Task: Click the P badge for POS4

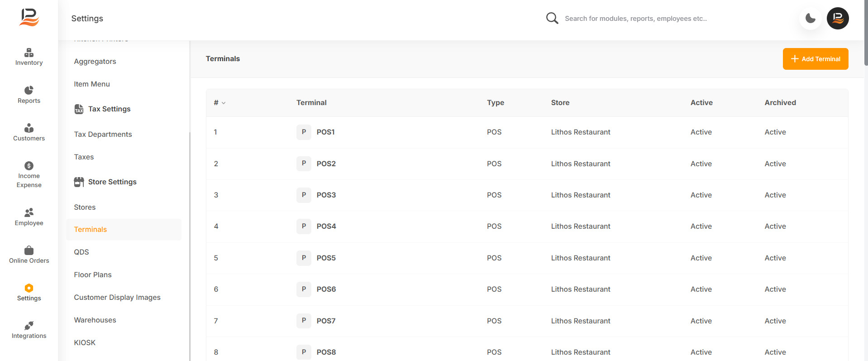Action: click(304, 226)
